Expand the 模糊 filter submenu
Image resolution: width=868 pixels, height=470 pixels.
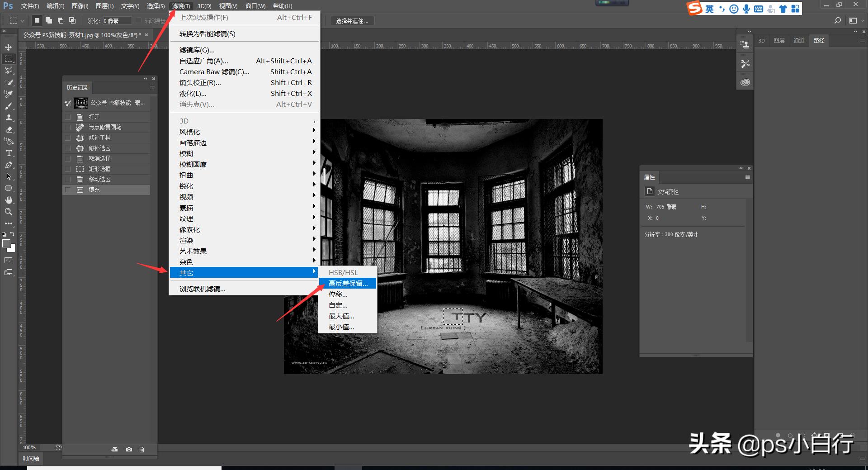coord(244,153)
